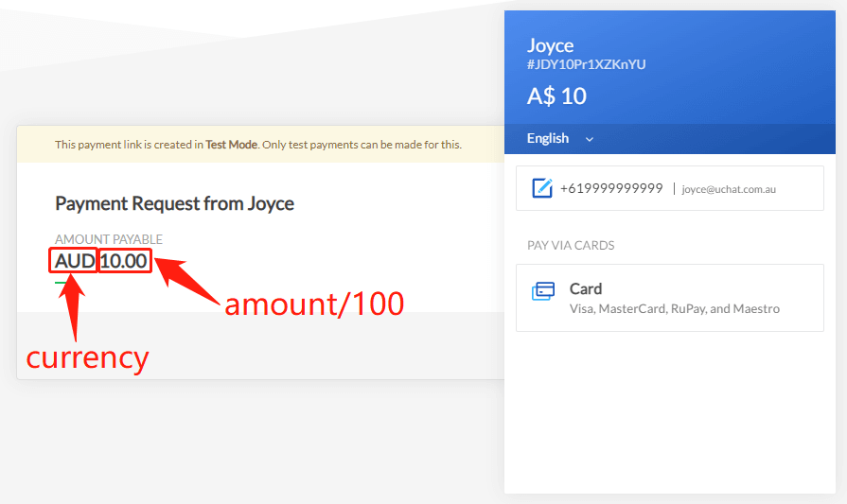This screenshot has width=847, height=504.
Task: Click the A$ 10 amount in header
Action: click(x=556, y=96)
